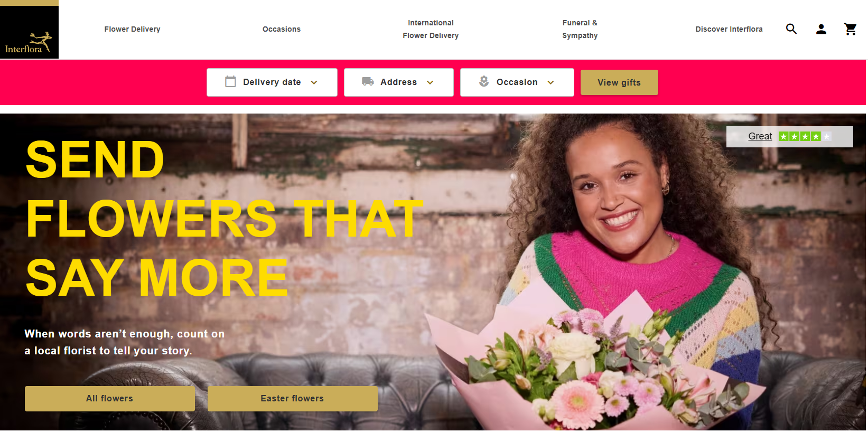The width and height of the screenshot is (868, 432).
Task: Expand the Address dropdown chevron
Action: tap(430, 82)
